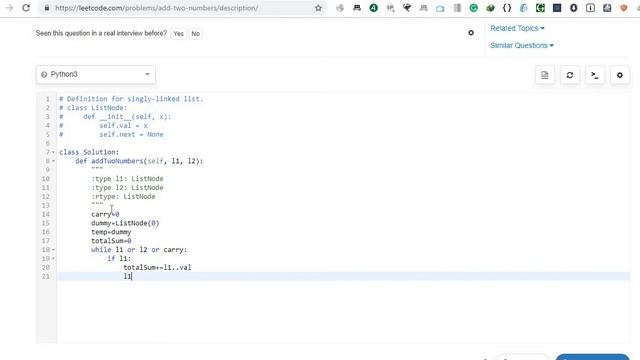Collapse class Solution fold arrow on line 7
The height and width of the screenshot is (360, 640).
tap(53, 152)
